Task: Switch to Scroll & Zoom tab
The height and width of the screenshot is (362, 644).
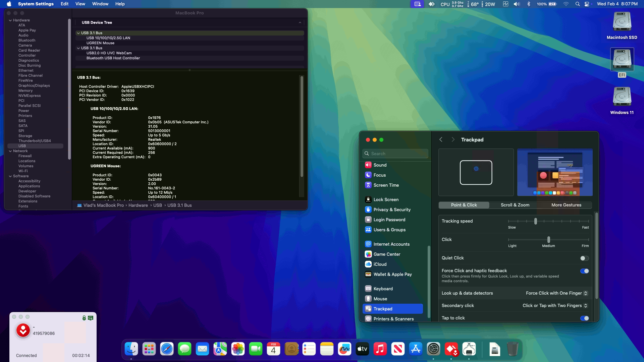Action: coord(515,205)
